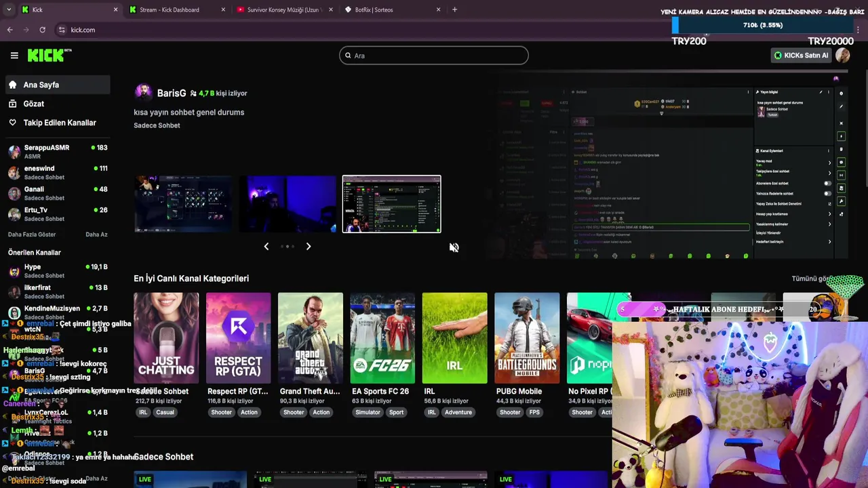Viewport: 868px width, 488px height.
Task: Open BarisG featured streamer avatar
Action: click(x=143, y=93)
